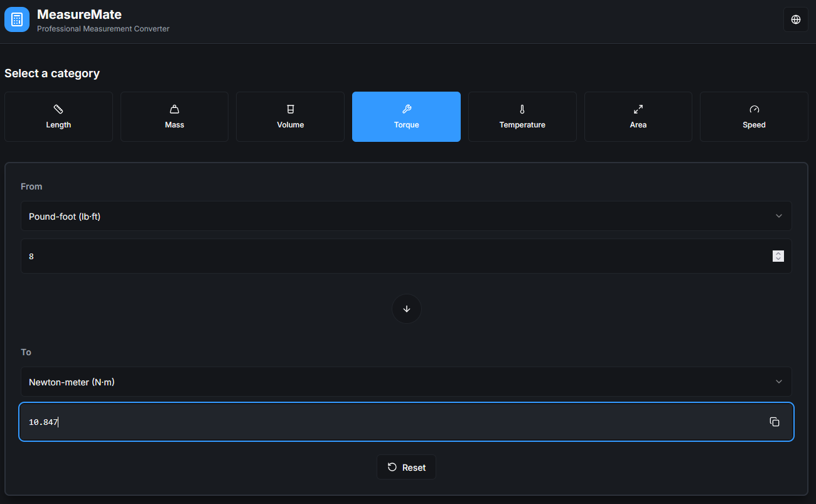Switch to the Area category
Screen dimensions: 816x504
(x=638, y=117)
